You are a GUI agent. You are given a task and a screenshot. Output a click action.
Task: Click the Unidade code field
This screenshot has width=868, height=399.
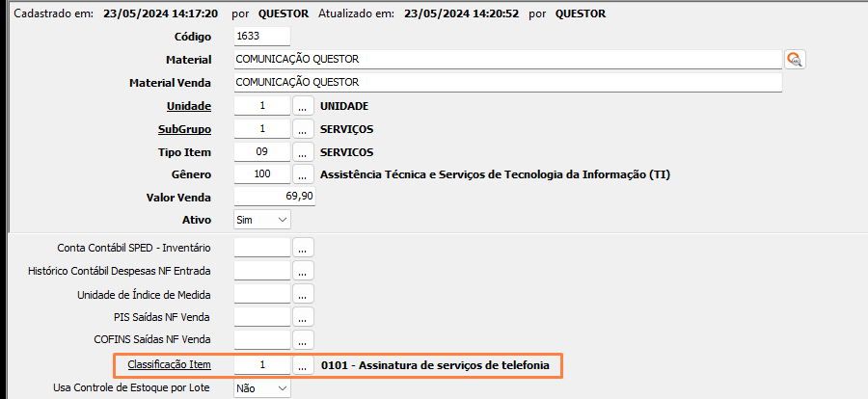261,106
